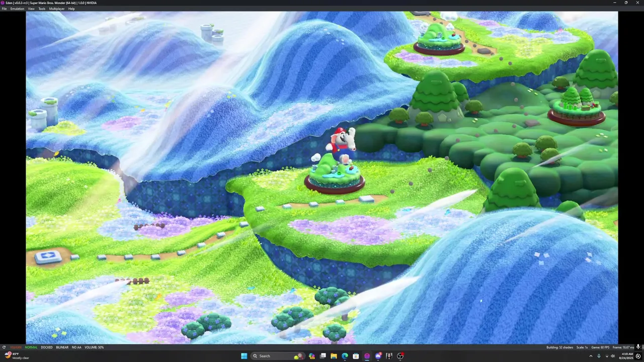Open the Multiplayer menu

[x=57, y=9]
